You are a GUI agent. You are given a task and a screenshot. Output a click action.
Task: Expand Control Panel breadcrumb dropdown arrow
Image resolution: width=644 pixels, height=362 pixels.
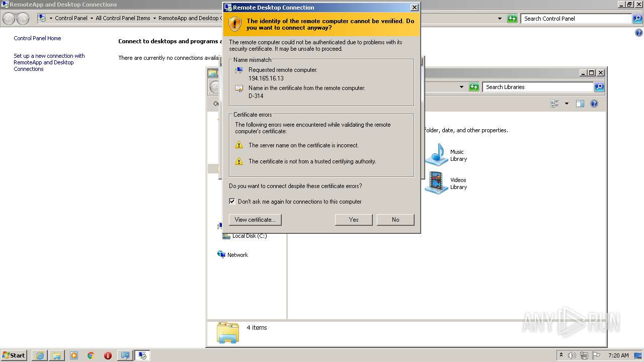click(x=92, y=18)
